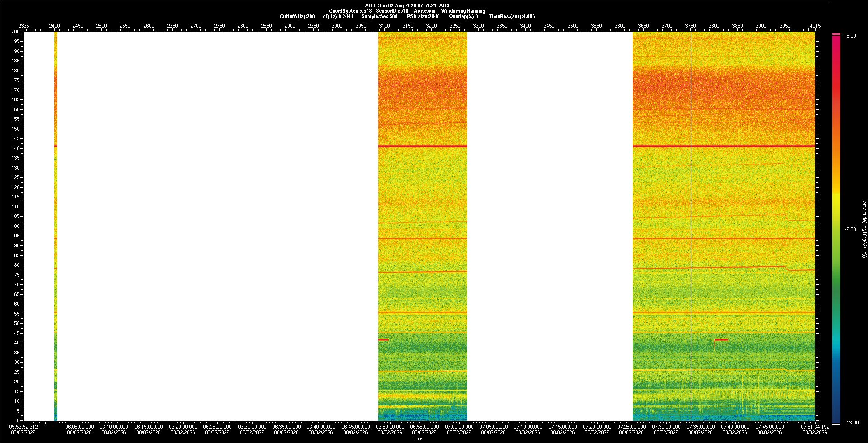Click the '-5.00' colorbar scale label
This screenshot has height=443, width=868.
tap(850, 36)
